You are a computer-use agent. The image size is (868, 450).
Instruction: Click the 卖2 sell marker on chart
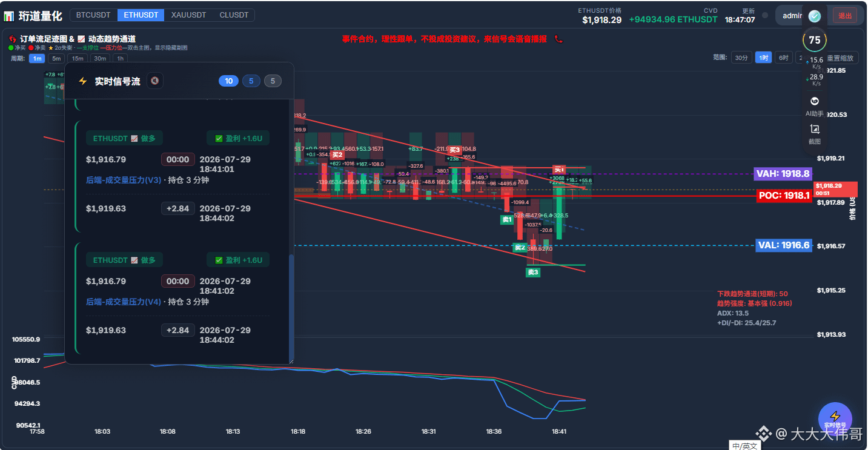520,248
